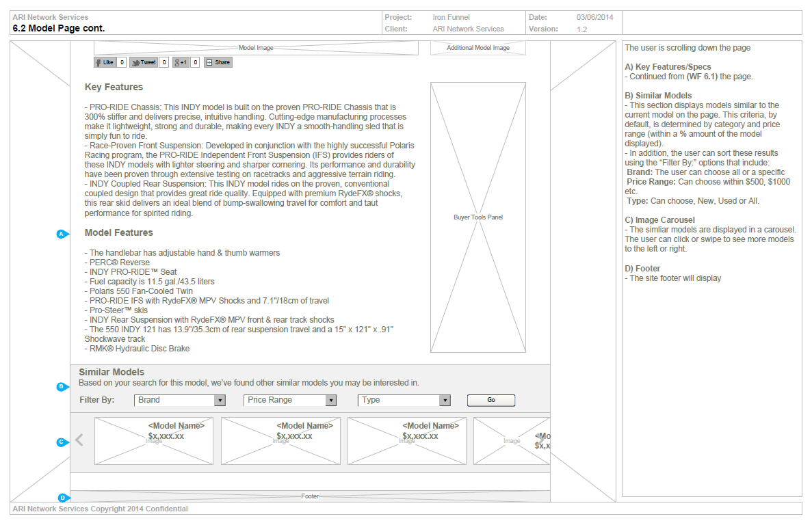Click the "Similar Models" heading
Viewport: 812px width, 523px height.
pos(112,373)
